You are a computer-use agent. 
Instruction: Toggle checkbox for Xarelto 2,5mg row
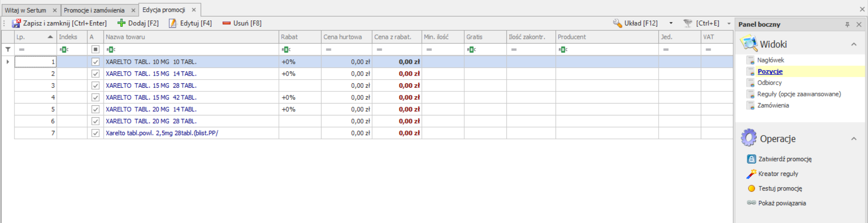pos(95,133)
